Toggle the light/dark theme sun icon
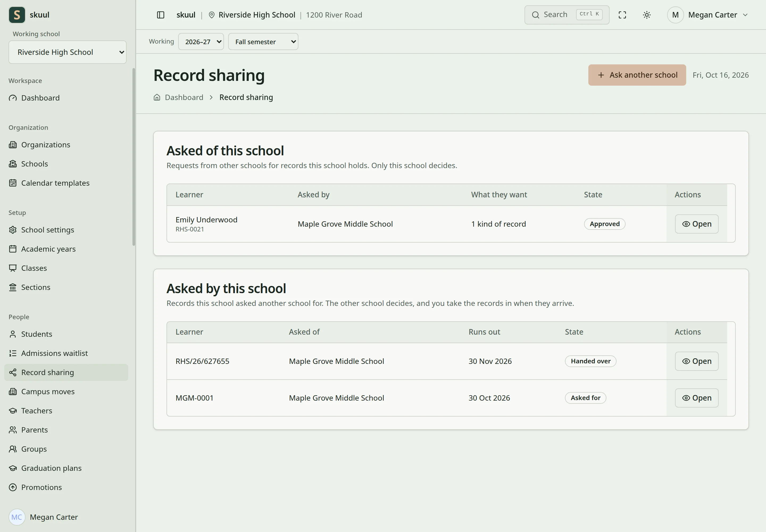Viewport: 766px width, 532px height. coord(647,15)
